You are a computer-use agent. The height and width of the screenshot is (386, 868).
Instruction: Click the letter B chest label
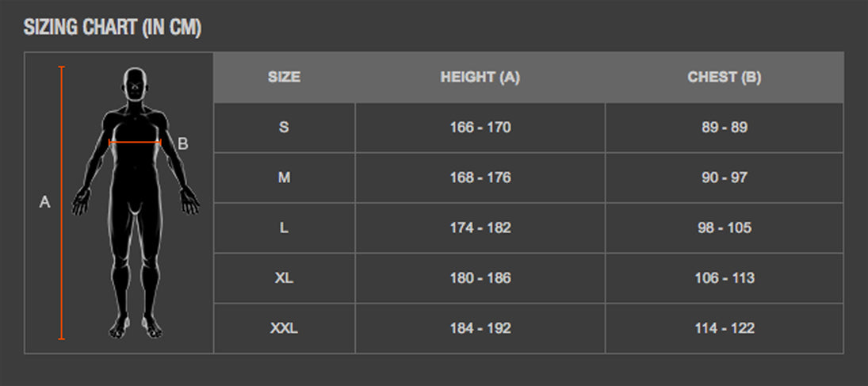coord(182,143)
